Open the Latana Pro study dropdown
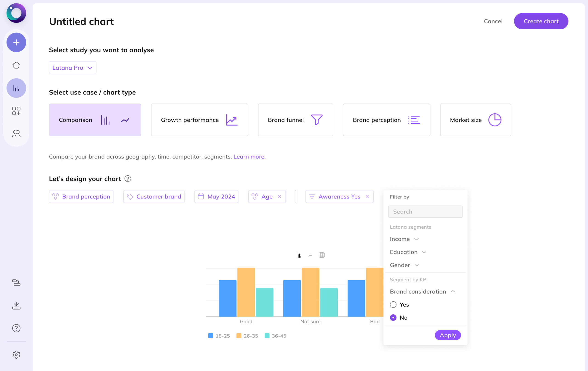588x371 pixels. pyautogui.click(x=73, y=67)
